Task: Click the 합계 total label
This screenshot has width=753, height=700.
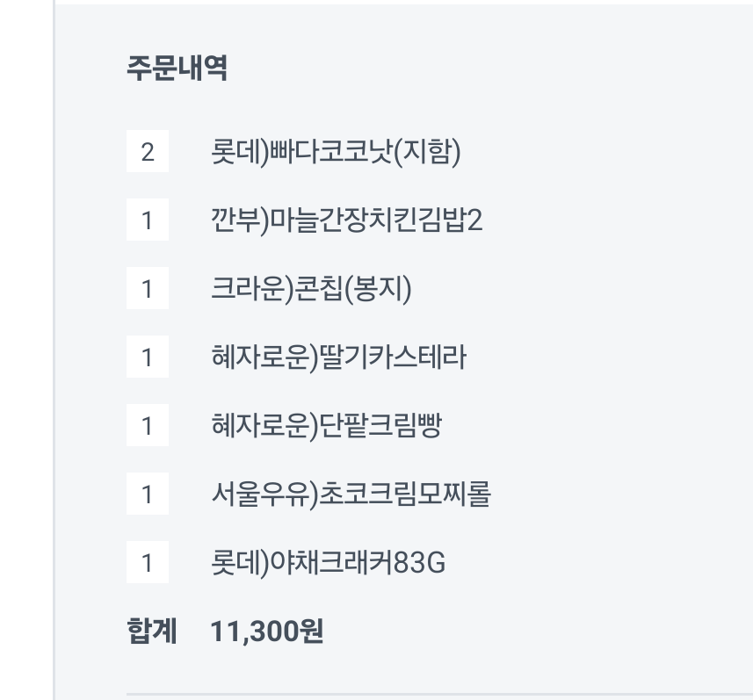Action: point(152,631)
